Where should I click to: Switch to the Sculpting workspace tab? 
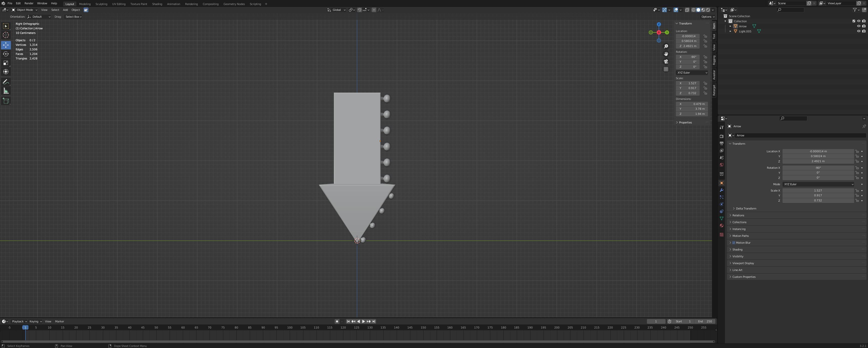[101, 4]
